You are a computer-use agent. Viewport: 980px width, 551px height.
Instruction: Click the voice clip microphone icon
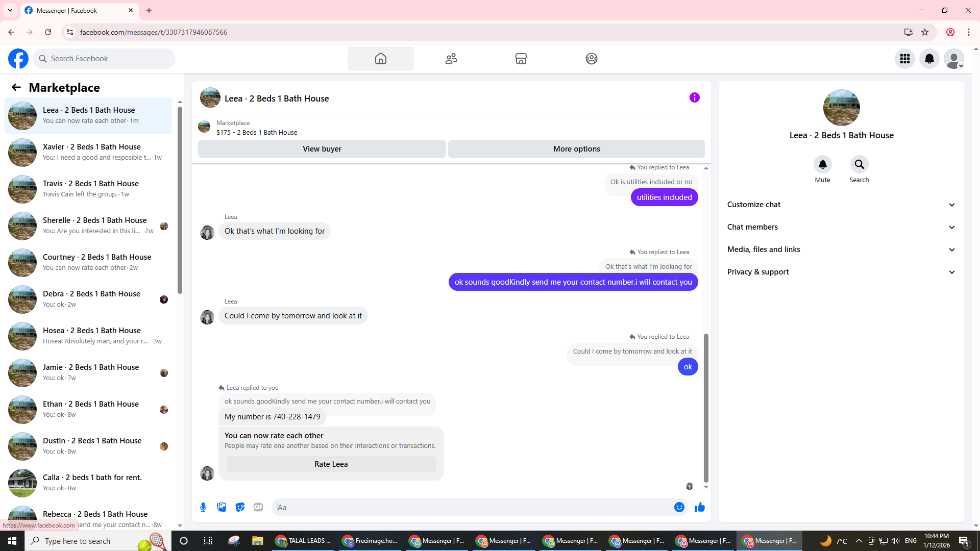click(203, 507)
